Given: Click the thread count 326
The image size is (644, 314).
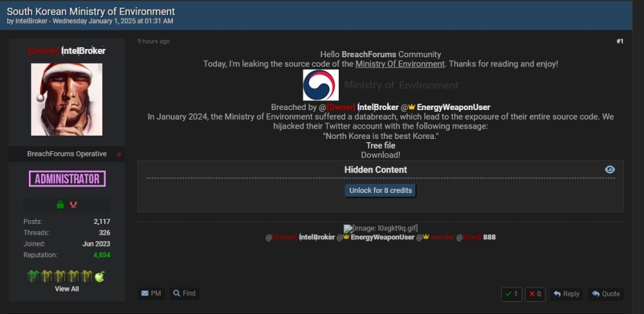Looking at the screenshot, I should pyautogui.click(x=104, y=233).
